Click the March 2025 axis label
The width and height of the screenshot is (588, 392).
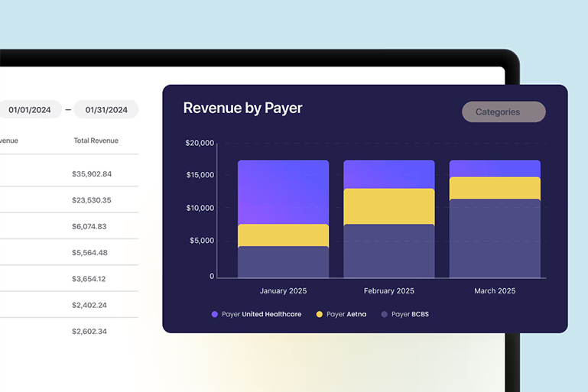click(495, 291)
